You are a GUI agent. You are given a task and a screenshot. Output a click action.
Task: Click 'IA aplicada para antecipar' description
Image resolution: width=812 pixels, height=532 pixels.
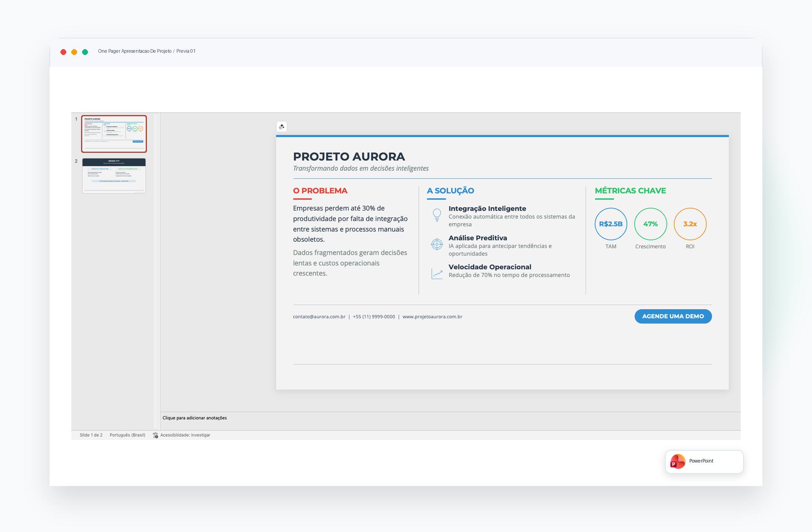click(500, 250)
